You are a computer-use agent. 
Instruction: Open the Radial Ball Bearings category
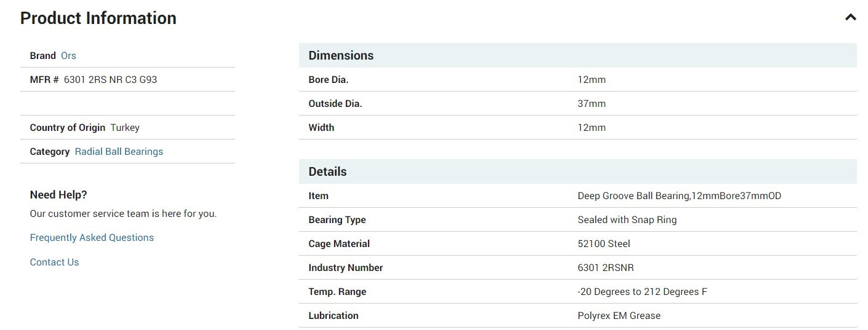[119, 151]
